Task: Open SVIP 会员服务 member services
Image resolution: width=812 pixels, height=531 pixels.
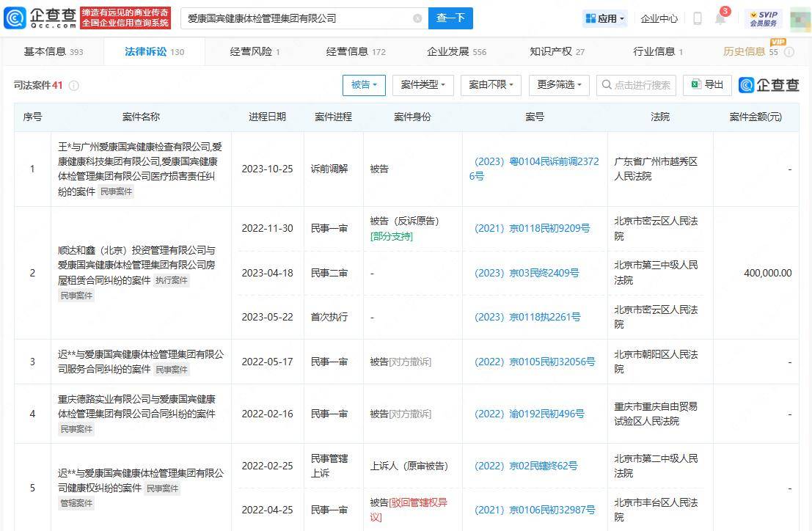Action: 763,18
